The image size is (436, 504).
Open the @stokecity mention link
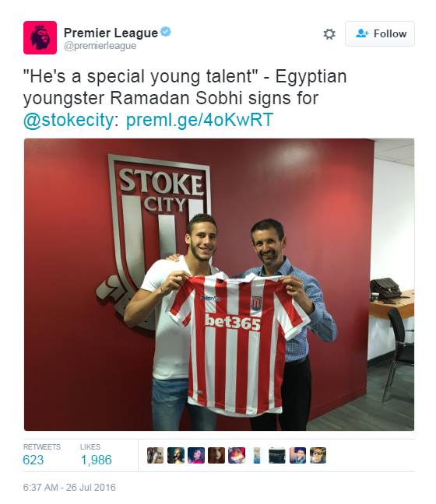pyautogui.click(x=69, y=120)
